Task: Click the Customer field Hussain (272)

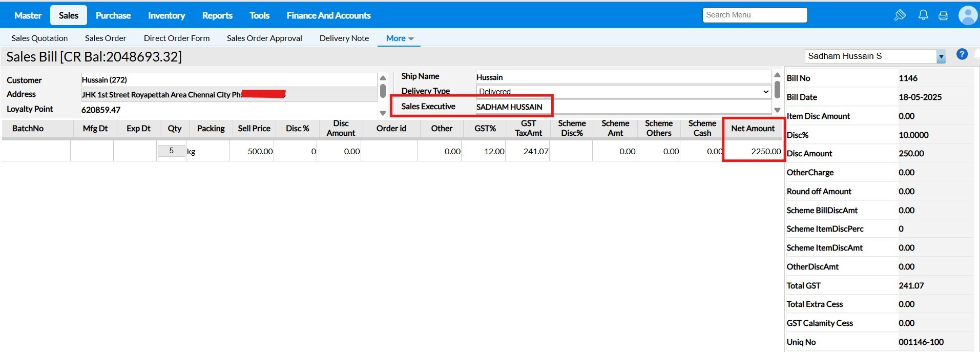Action: [x=229, y=80]
